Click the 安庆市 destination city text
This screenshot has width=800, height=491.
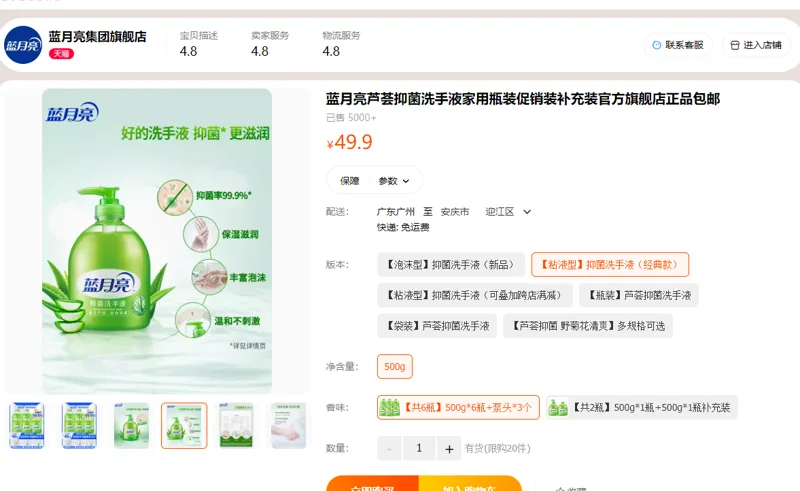click(x=455, y=212)
